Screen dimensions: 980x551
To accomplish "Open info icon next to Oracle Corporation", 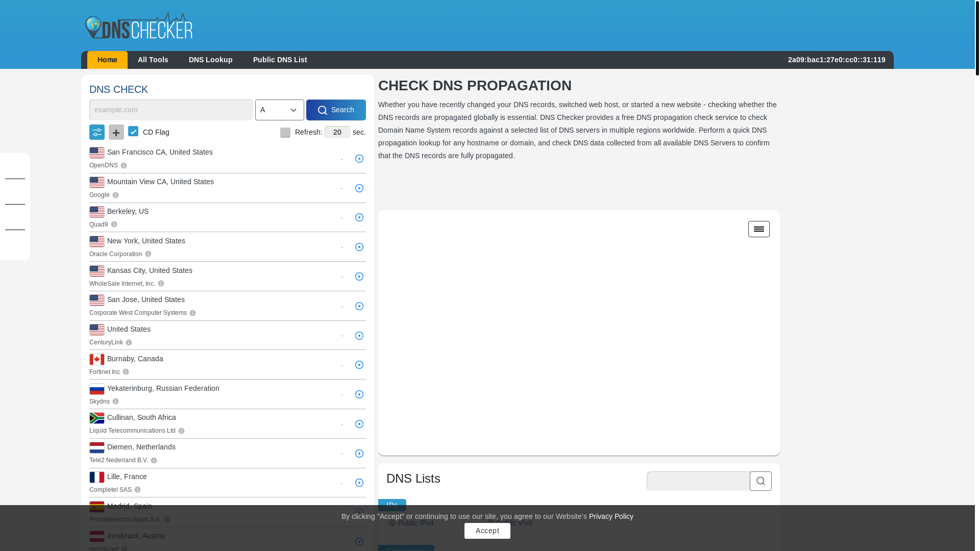I will 148,254.
